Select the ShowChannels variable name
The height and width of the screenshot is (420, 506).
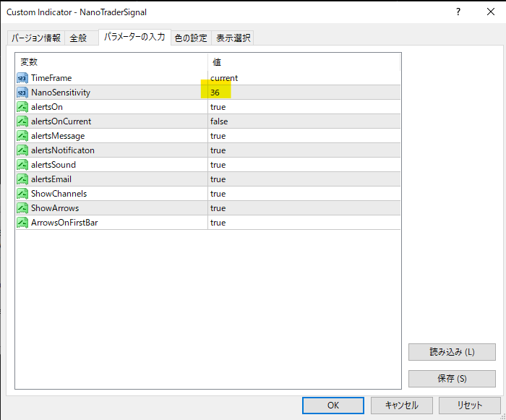(x=59, y=194)
